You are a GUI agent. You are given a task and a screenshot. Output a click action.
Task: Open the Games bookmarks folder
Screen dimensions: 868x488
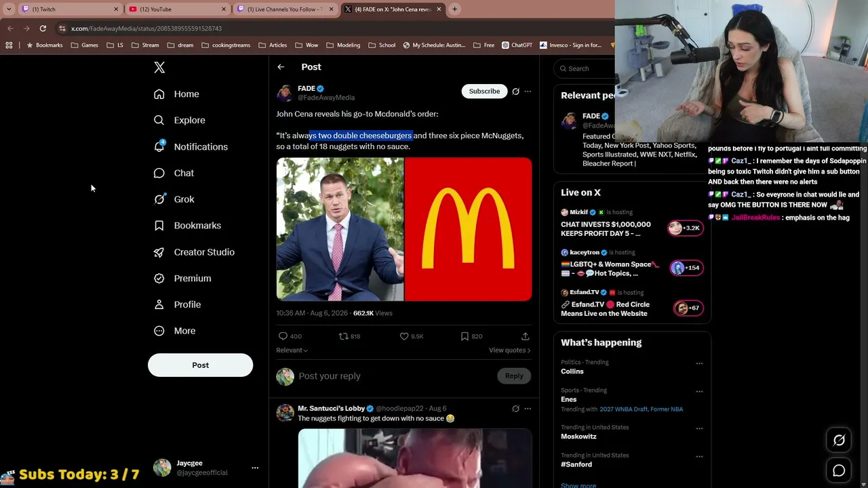85,45
